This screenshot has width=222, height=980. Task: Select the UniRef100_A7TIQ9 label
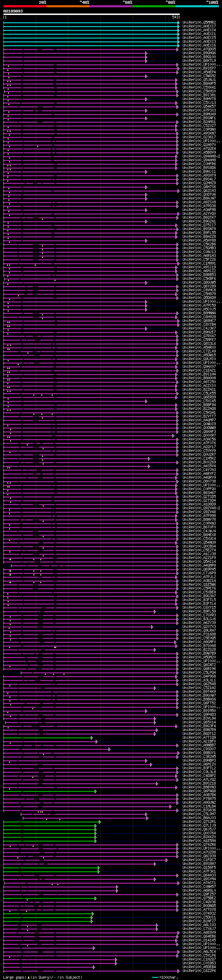[x=199, y=738]
